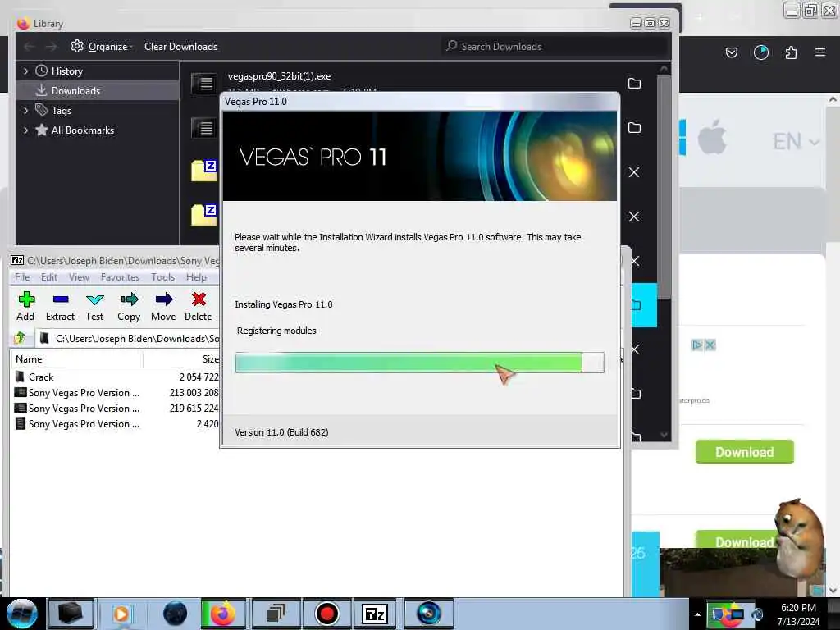Click the Library forward arrow

coord(51,47)
